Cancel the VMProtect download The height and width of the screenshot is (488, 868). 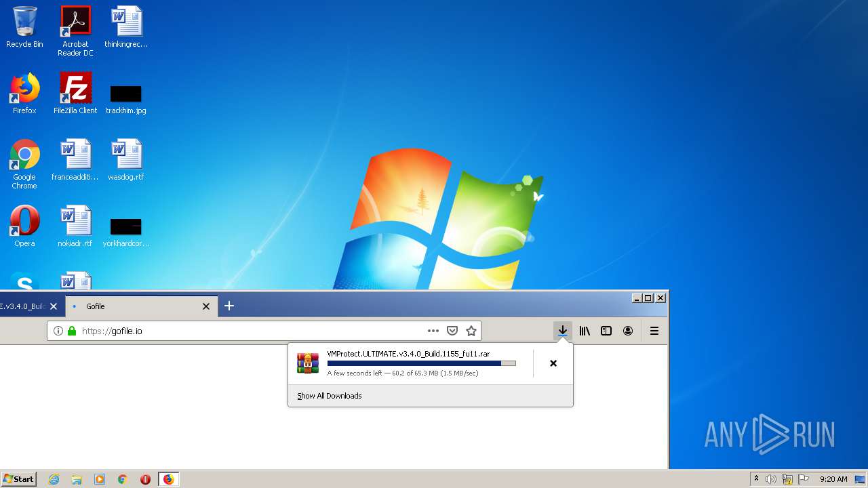553,363
